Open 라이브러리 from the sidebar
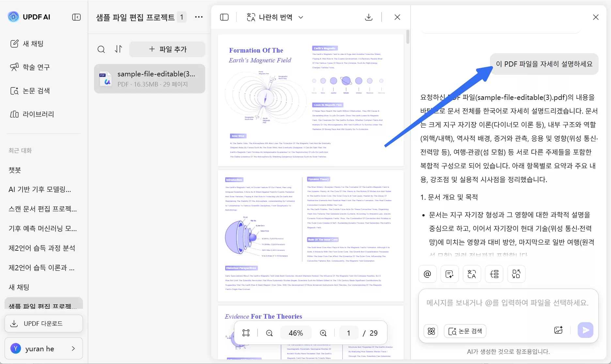The image size is (611, 364). (x=39, y=114)
